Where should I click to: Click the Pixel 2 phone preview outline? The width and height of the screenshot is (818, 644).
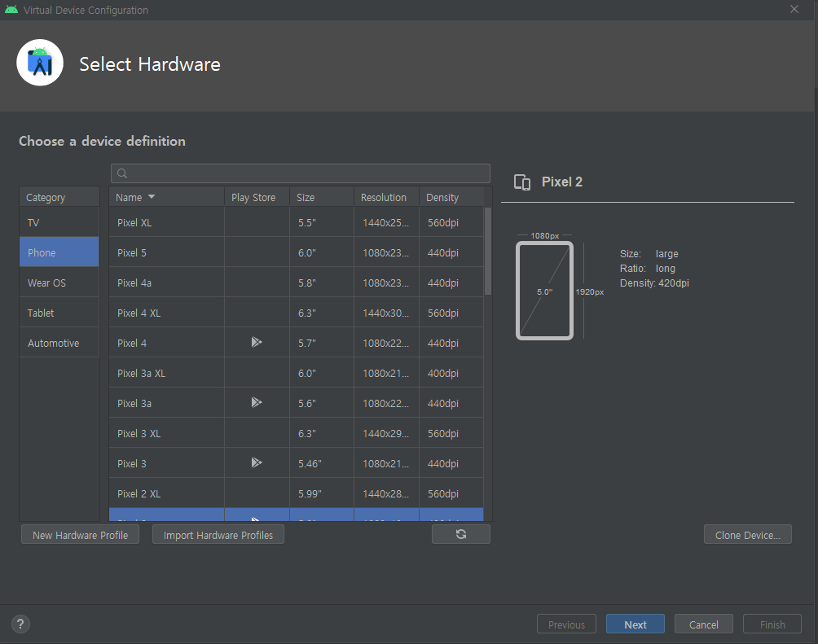coord(544,291)
